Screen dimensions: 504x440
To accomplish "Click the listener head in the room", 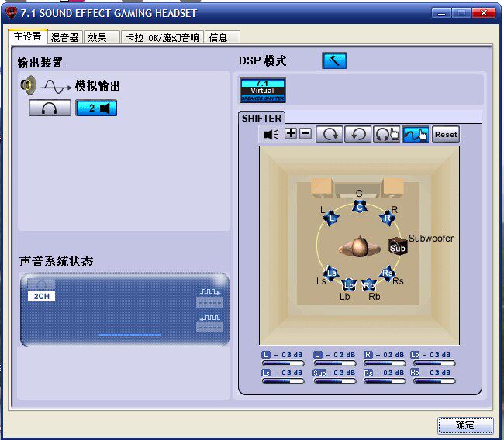I will (359, 246).
